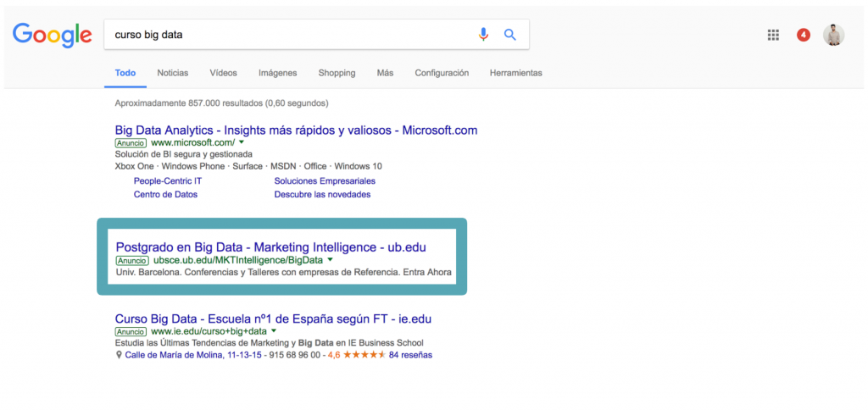Expand arrow next to ubsce.ub.edu URL
The width and height of the screenshot is (868, 410).
click(330, 259)
